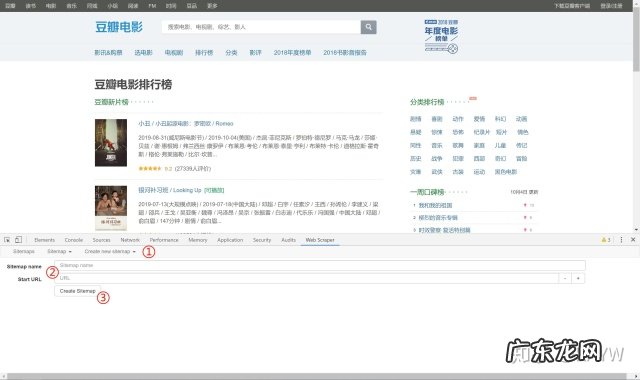Focus the Douban movie search box
The image size is (640, 380).
tap(261, 27)
